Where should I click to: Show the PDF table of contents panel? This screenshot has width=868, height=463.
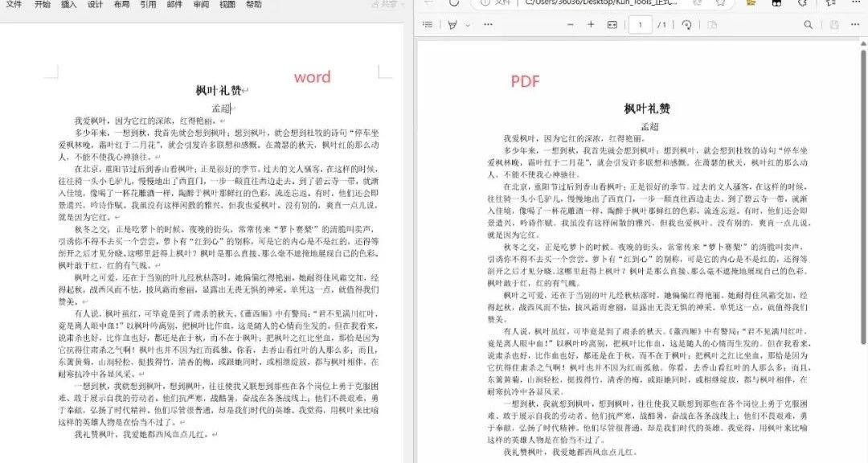click(x=428, y=24)
